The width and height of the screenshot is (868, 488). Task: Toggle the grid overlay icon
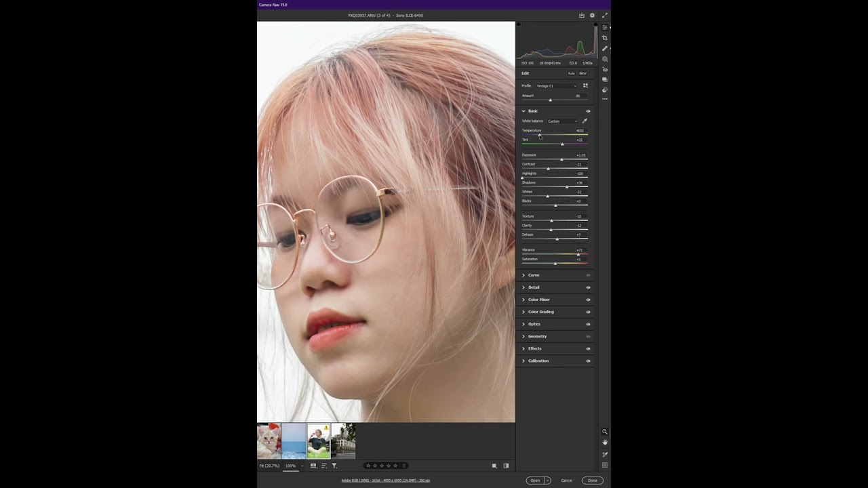pyautogui.click(x=605, y=465)
